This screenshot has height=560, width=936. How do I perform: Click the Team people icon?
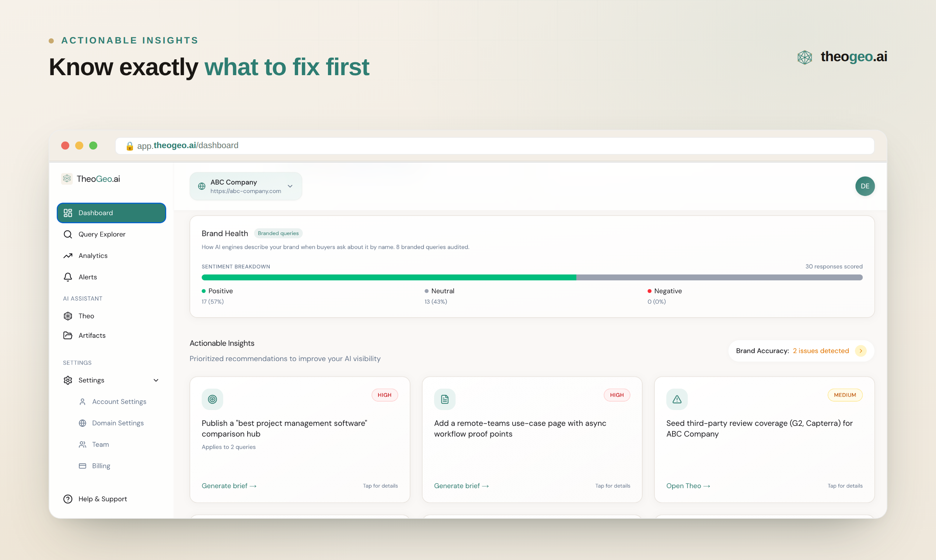(82, 445)
